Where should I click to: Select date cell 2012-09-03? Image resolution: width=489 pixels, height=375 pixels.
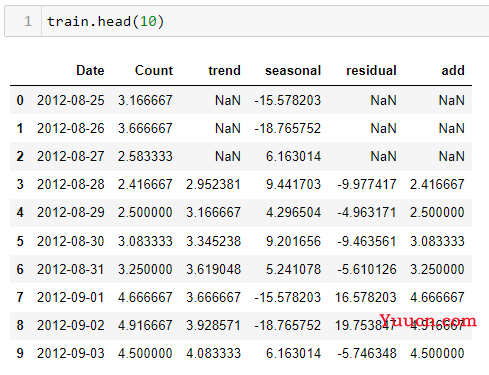[71, 353]
